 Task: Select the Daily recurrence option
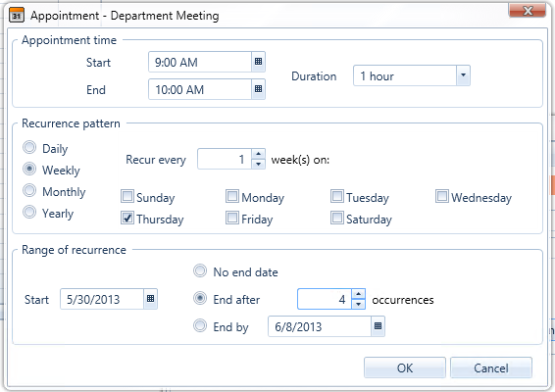(29, 148)
